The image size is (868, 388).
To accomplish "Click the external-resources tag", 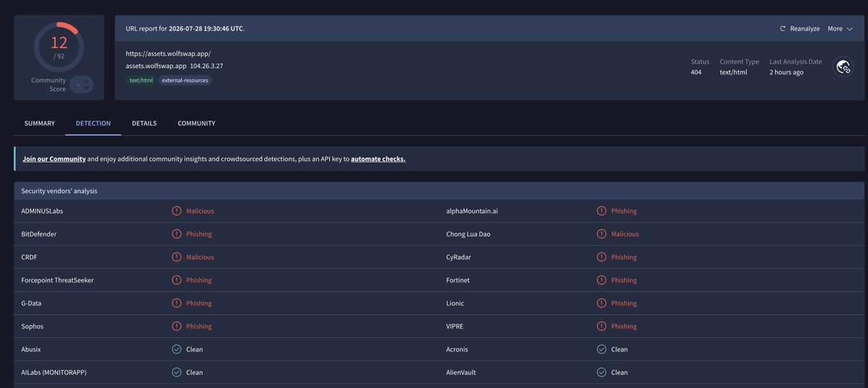I will coord(186,80).
